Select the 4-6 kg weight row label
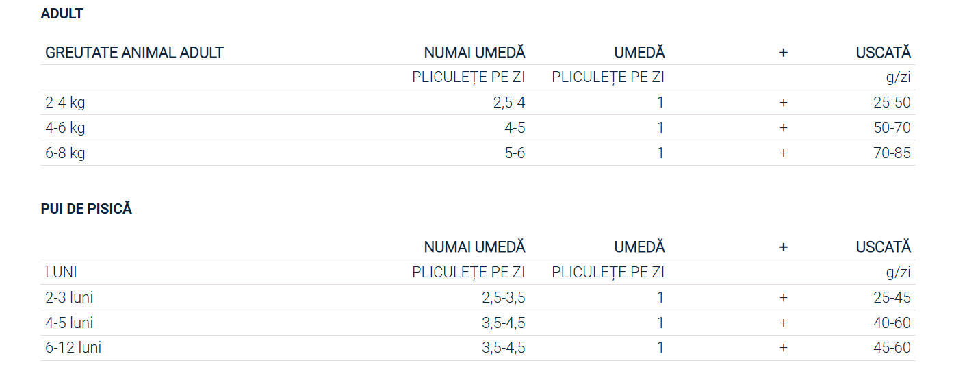The width and height of the screenshot is (980, 378). [65, 128]
